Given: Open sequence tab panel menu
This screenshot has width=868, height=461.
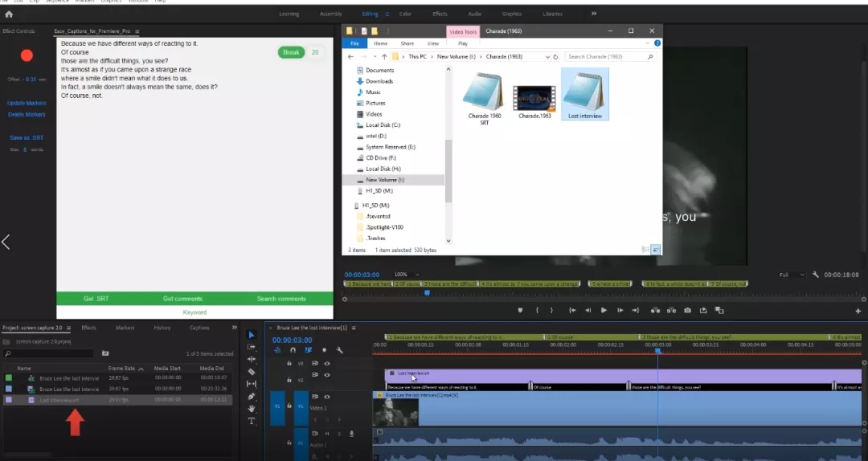Looking at the screenshot, I should click(353, 328).
